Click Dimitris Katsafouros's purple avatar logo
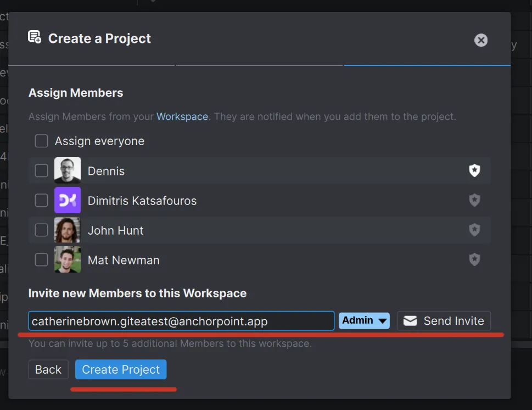 (67, 200)
